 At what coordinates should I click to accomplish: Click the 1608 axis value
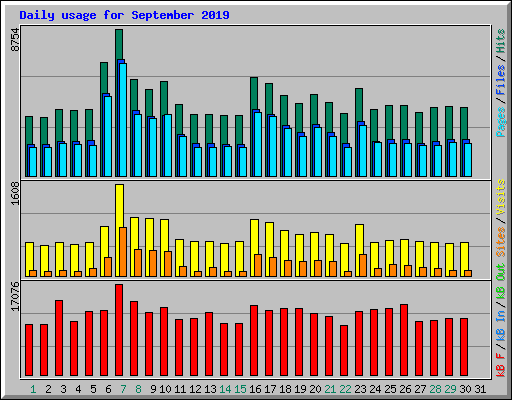click(x=15, y=193)
